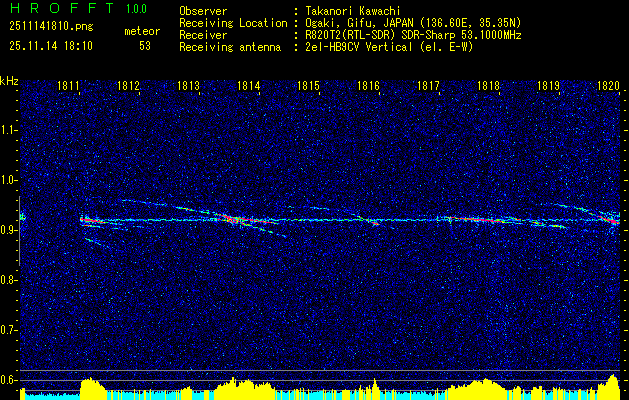
Task: Select the 1.1 frequency axis label
Action: [9, 130]
